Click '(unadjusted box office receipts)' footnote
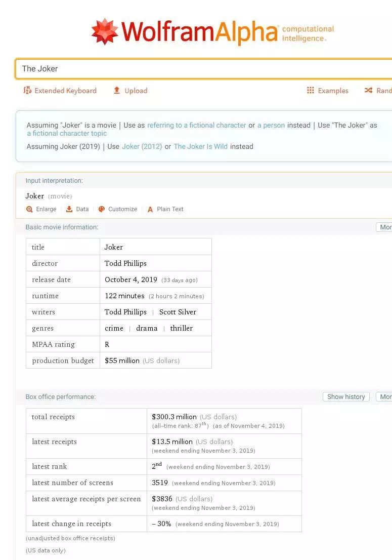The image size is (392, 560). (70, 538)
